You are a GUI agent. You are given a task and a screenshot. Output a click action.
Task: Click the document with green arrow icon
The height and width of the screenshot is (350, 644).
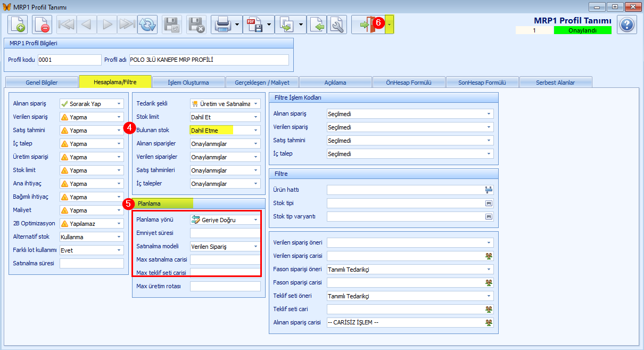pyautogui.click(x=317, y=25)
